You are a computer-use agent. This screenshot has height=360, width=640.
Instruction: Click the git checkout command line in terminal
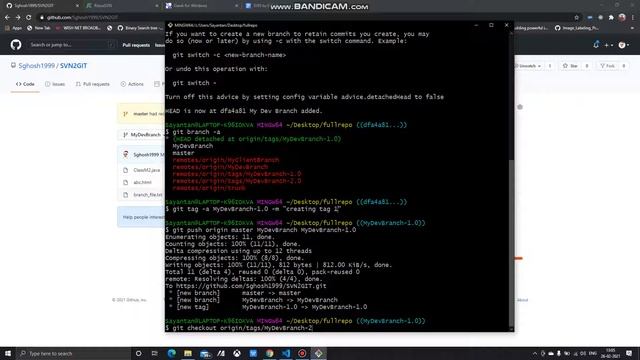(239, 328)
